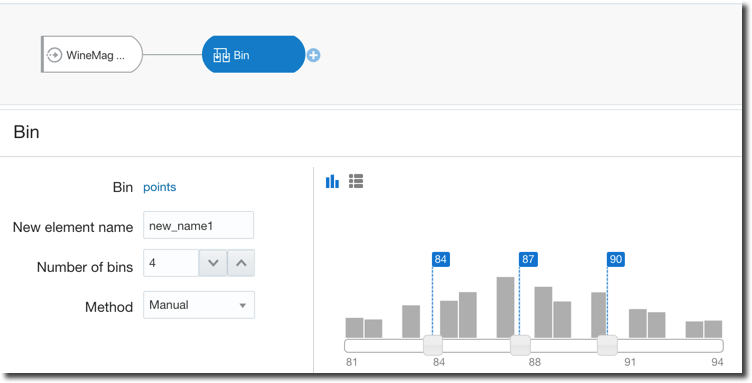Click the slider handle at 84
The height and width of the screenshot is (383, 752).
[433, 346]
